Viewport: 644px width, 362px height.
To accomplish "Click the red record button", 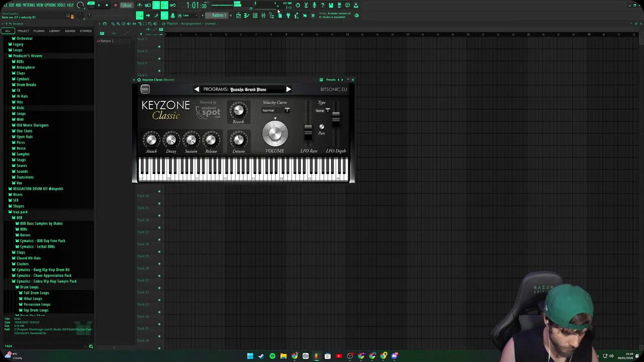I will (x=116, y=5).
